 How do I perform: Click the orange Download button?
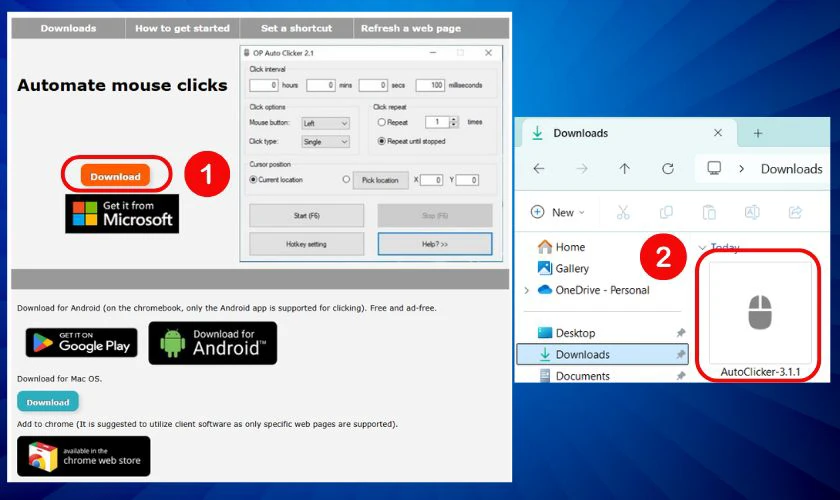click(115, 176)
